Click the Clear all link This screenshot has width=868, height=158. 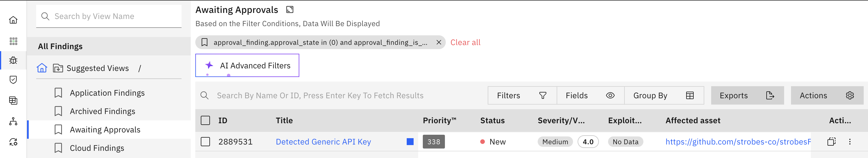pyautogui.click(x=465, y=43)
